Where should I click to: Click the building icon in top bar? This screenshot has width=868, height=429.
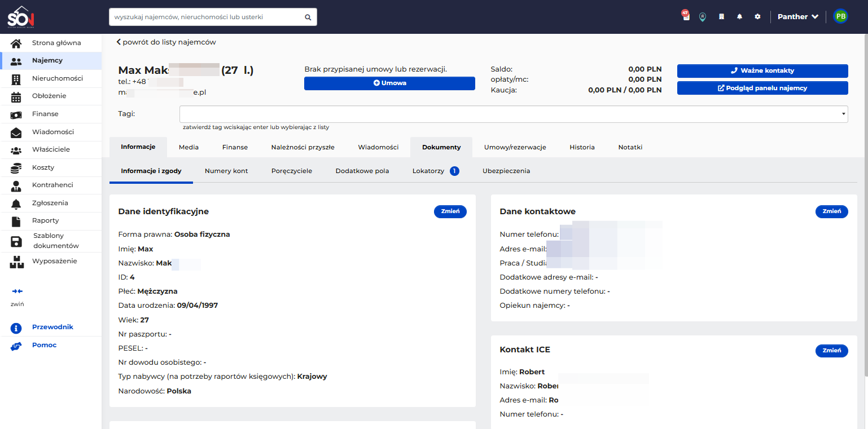pyautogui.click(x=721, y=17)
